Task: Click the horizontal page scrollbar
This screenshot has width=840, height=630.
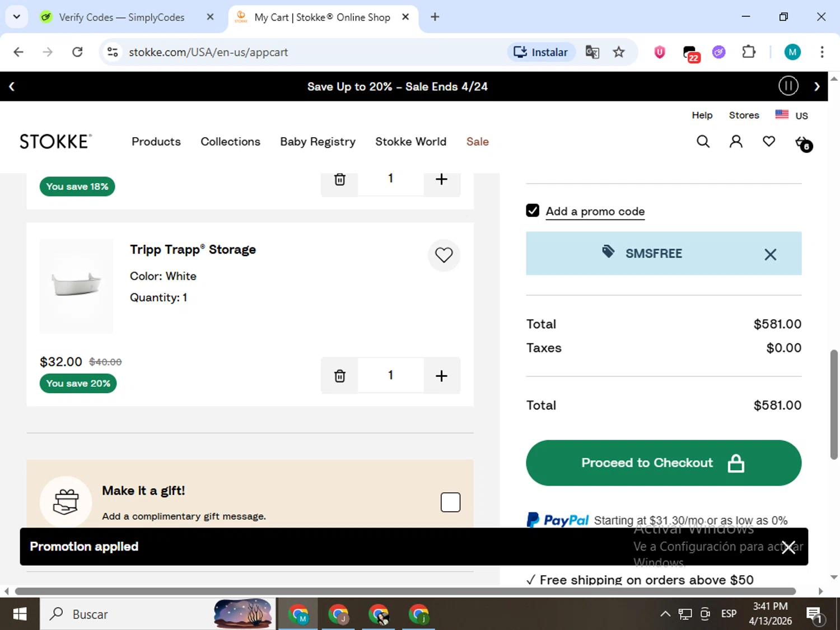Action: (405, 591)
